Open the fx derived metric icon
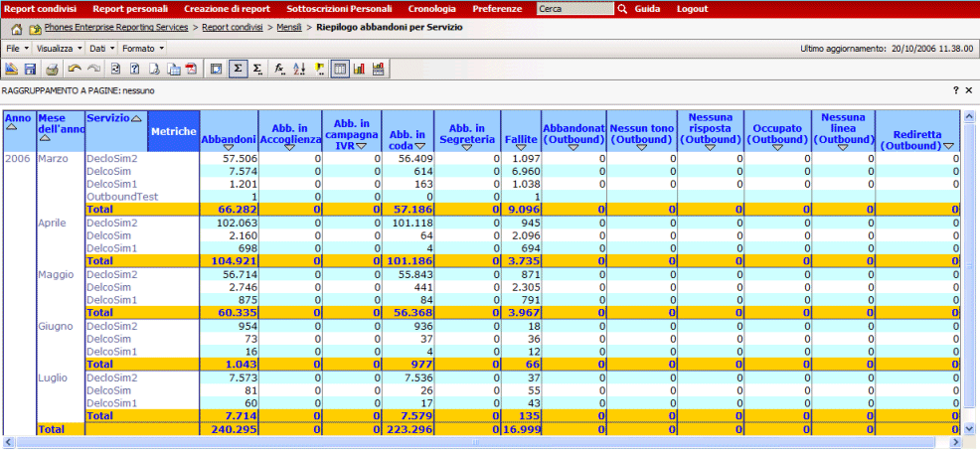The height and width of the screenshot is (452, 980). coord(280,70)
